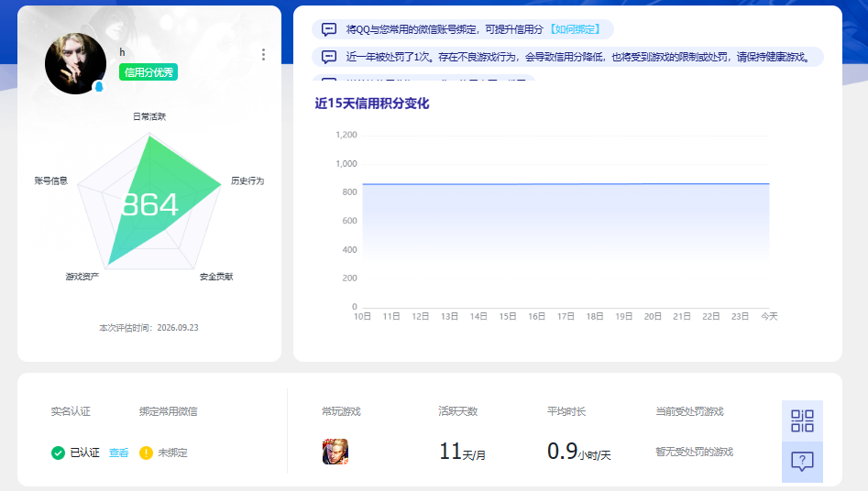Click the 安全贡献 radar label
Viewport: 868px width, 491px height.
[x=216, y=277]
